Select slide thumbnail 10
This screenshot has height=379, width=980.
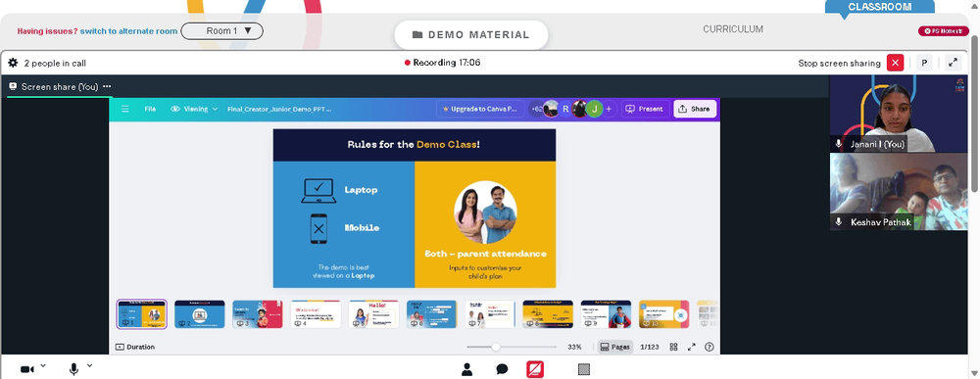click(663, 314)
